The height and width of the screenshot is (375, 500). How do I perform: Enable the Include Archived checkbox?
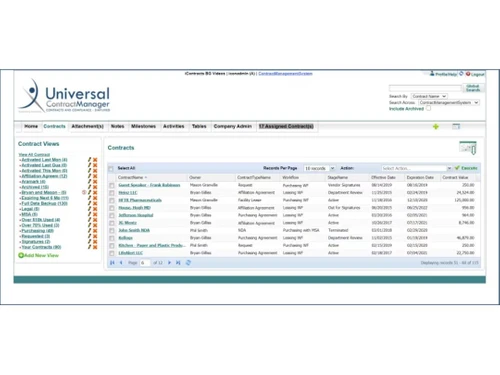[429, 108]
